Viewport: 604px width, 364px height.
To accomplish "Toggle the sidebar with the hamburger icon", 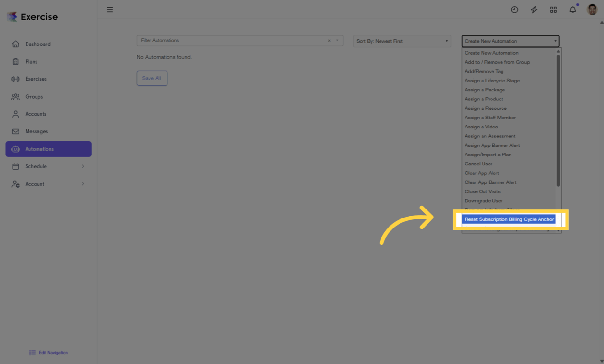I will point(110,9).
